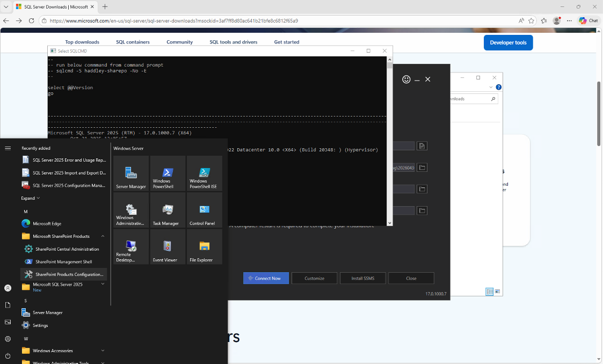Open Remote Desktop tile
603x364 pixels.
click(x=131, y=247)
